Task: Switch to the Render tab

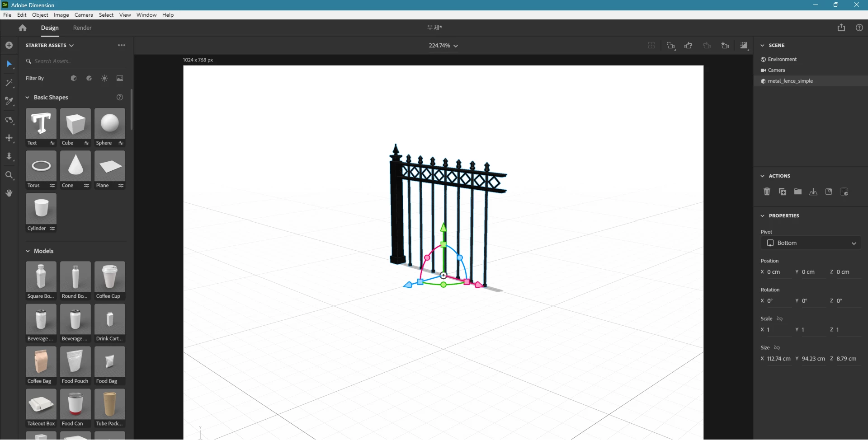Action: point(82,28)
